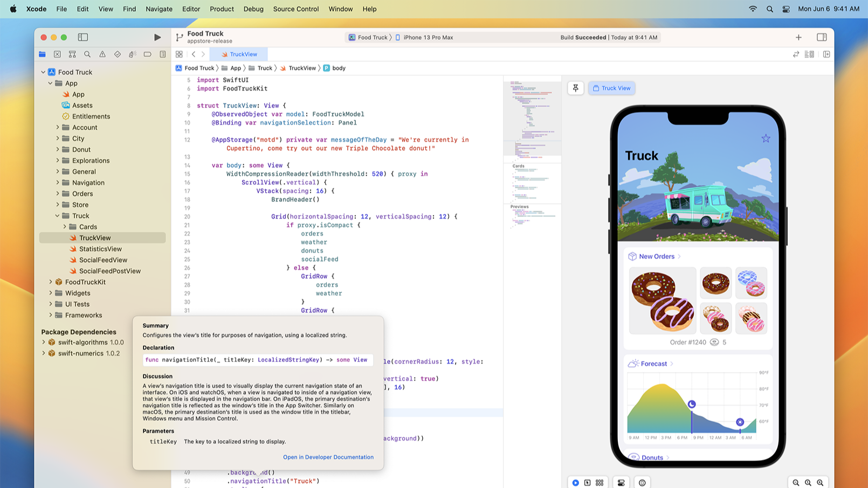The height and width of the screenshot is (488, 868).
Task: Show preview variants grid
Action: click(x=600, y=483)
